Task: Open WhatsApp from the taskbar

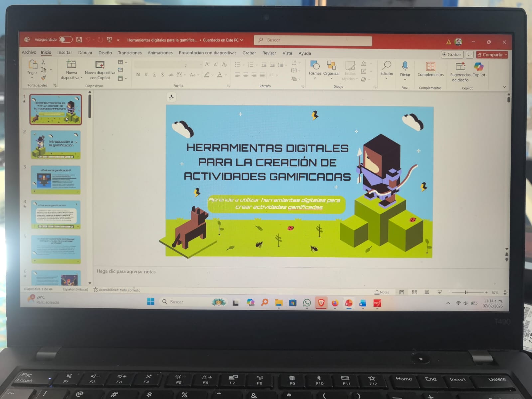Action: 307,303
